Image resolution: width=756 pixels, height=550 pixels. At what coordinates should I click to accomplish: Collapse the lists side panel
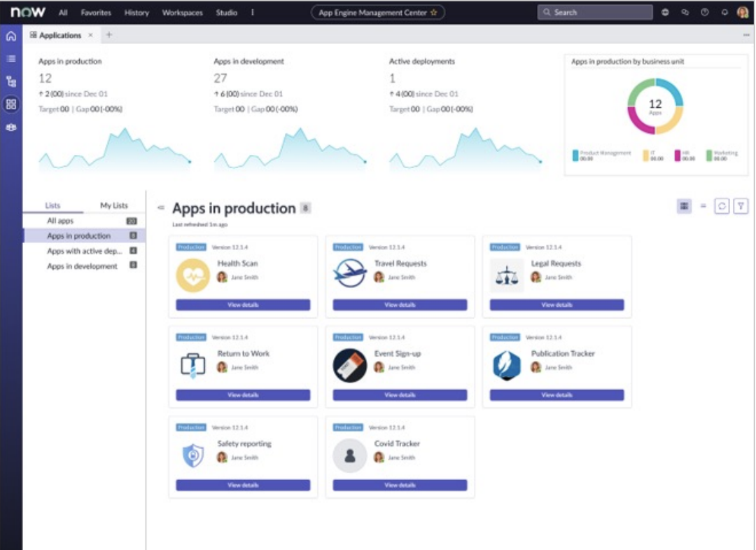coord(161,207)
